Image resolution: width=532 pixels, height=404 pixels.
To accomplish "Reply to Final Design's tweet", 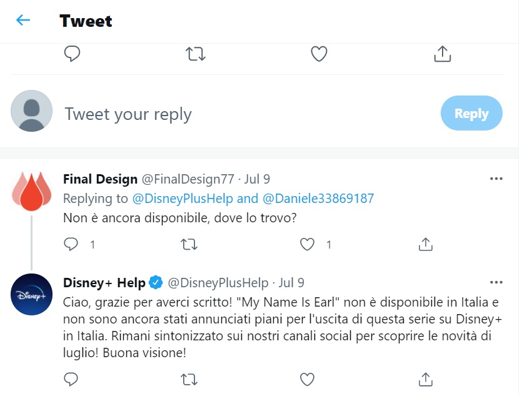I will click(71, 244).
